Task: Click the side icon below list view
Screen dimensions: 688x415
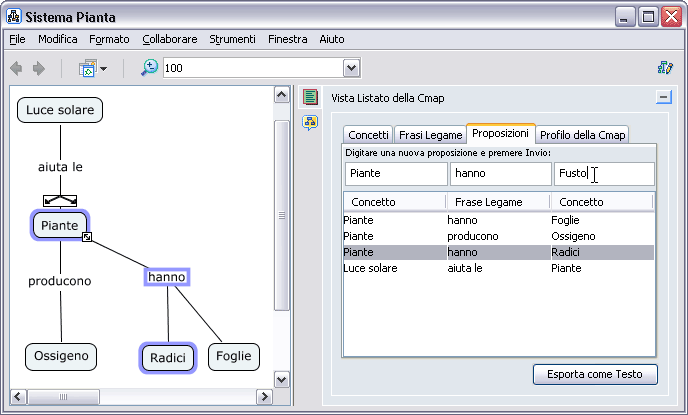Action: [311, 122]
